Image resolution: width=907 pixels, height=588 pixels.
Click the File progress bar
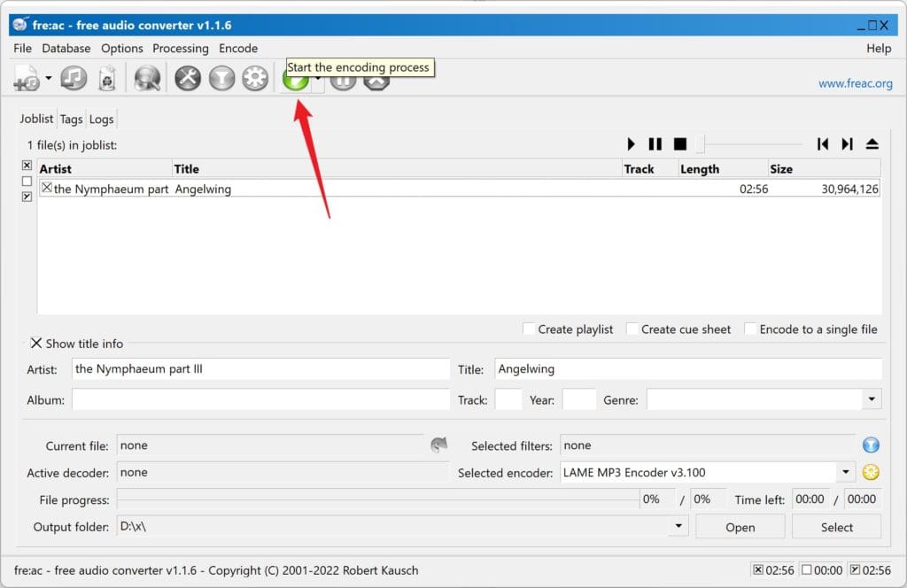[x=378, y=499]
